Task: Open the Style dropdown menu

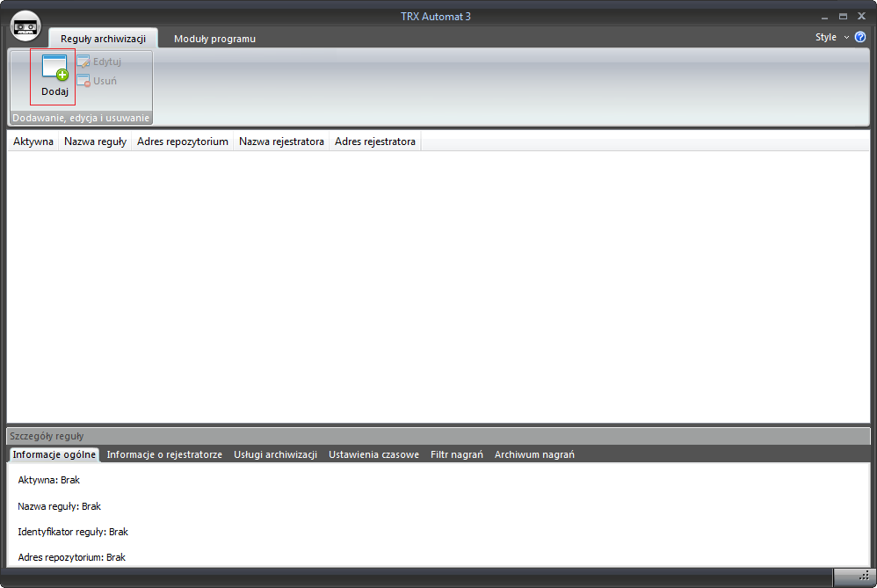Action: (831, 37)
